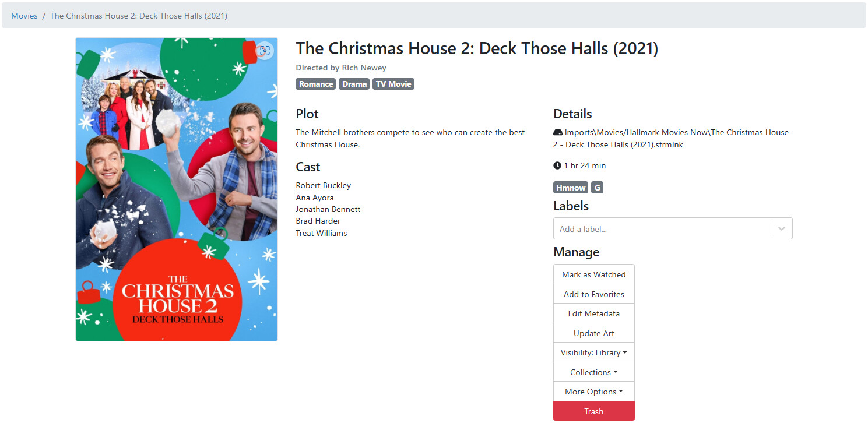
Task: Click the TV Movie genre badge
Action: pyautogui.click(x=393, y=84)
